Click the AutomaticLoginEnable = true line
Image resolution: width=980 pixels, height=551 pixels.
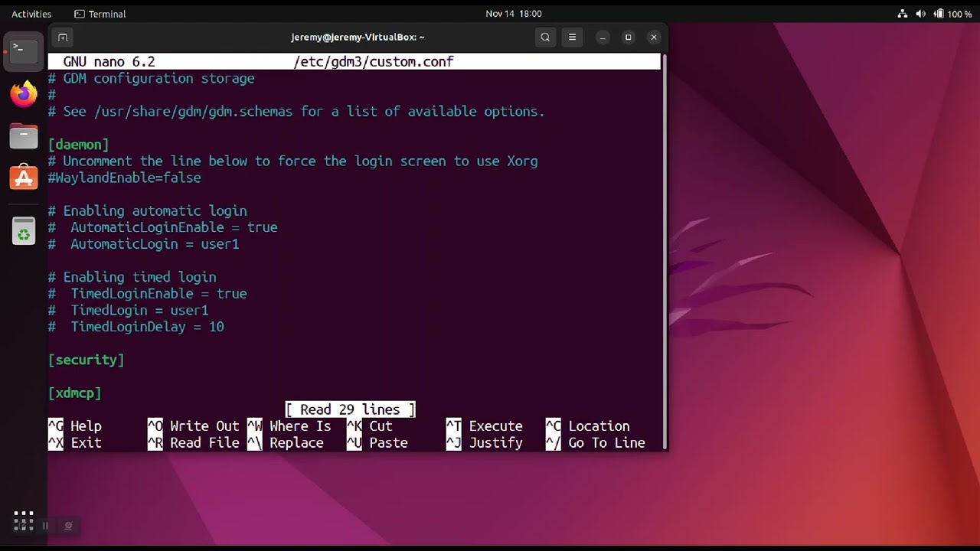(x=163, y=227)
